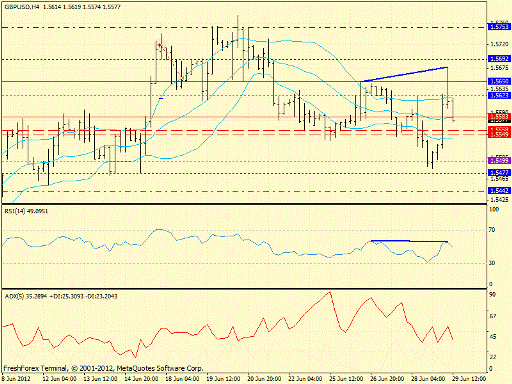Click the purple 1.5499 price label
The width and height of the screenshot is (512, 384).
[499, 161]
